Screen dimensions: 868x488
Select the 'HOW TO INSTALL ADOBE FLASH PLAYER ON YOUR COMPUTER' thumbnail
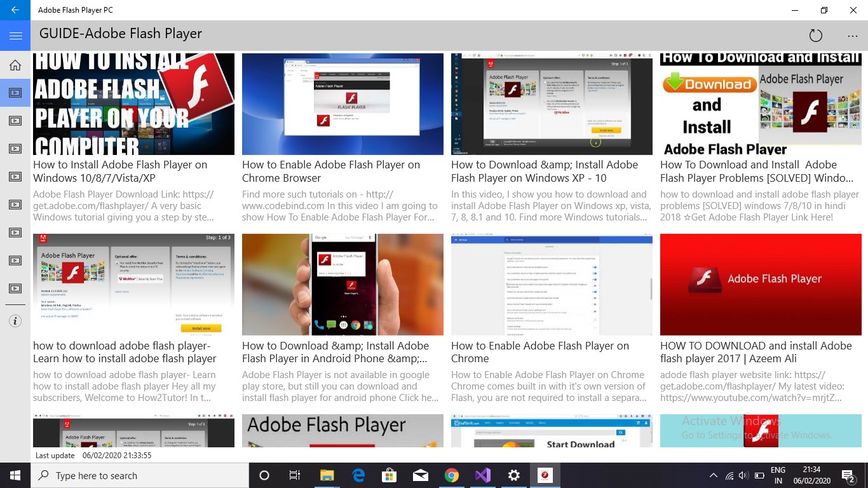point(133,104)
